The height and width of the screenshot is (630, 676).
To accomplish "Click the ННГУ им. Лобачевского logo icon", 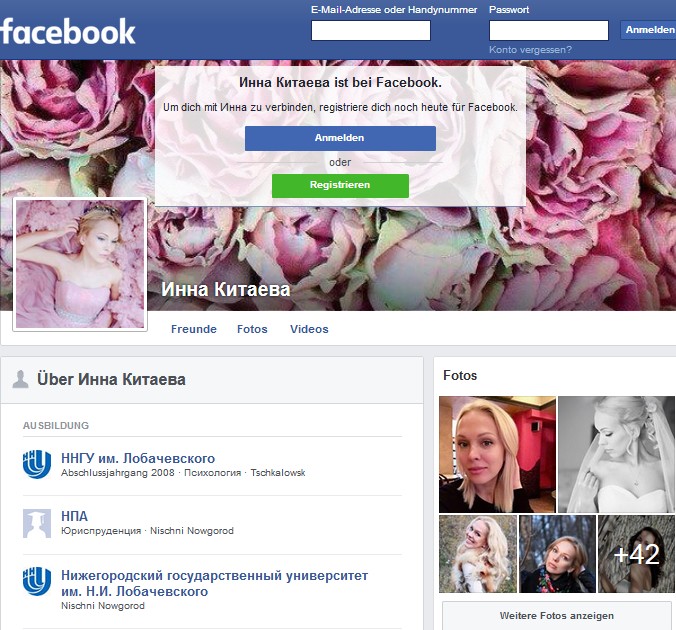I will [x=37, y=464].
